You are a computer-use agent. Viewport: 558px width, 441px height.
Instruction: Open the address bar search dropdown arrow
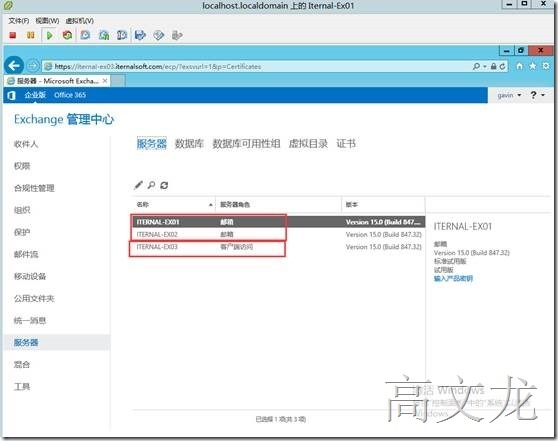(x=485, y=67)
